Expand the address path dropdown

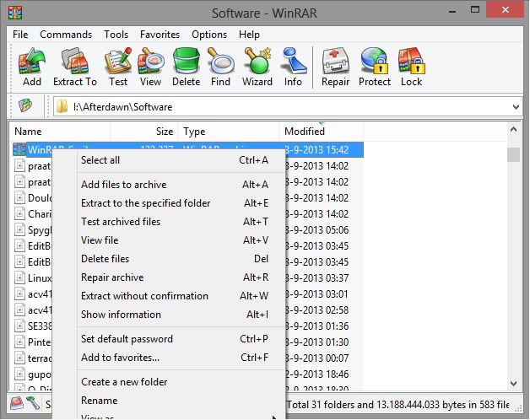(516, 106)
